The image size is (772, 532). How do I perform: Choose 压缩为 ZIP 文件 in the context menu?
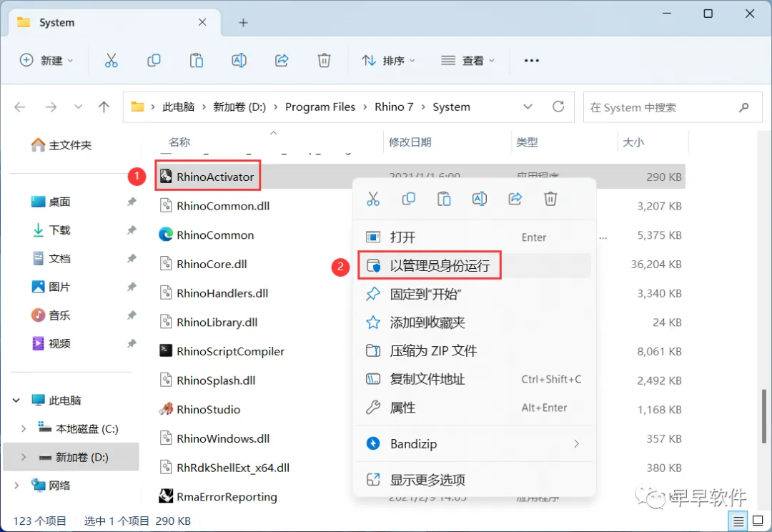pyautogui.click(x=475, y=351)
